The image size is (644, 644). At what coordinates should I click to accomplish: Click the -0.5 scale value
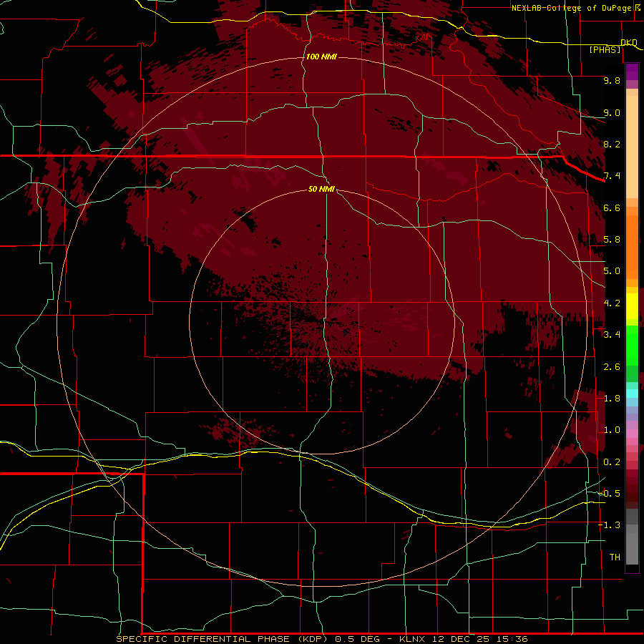point(609,494)
